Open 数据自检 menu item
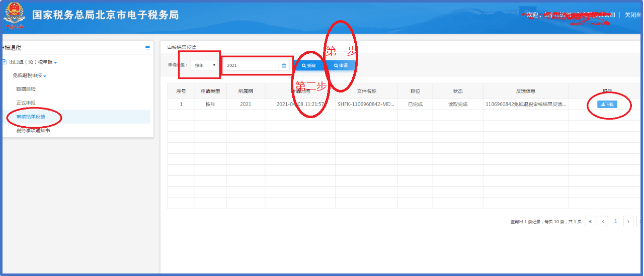 click(26, 89)
